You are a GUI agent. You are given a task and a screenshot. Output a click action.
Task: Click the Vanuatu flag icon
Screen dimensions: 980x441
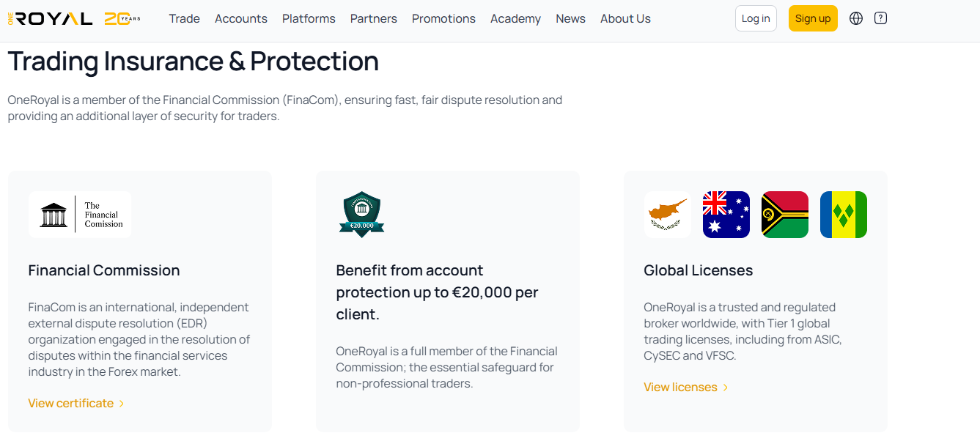point(784,215)
